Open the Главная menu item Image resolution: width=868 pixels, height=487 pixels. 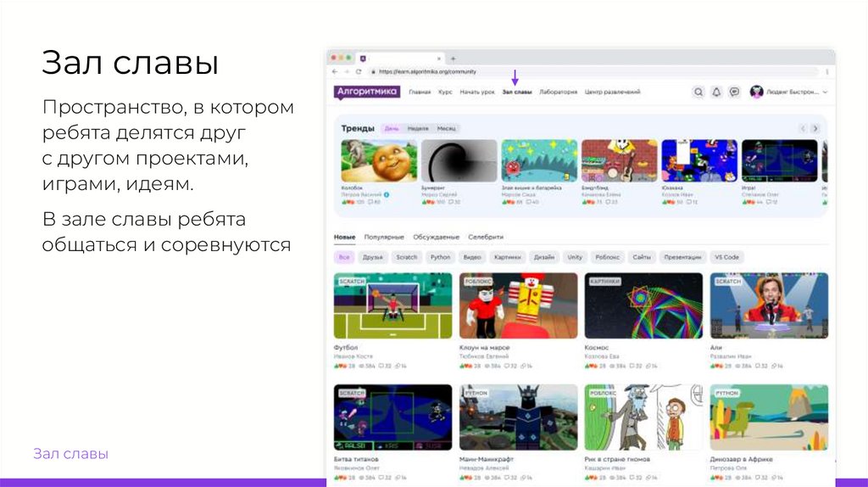pos(420,92)
